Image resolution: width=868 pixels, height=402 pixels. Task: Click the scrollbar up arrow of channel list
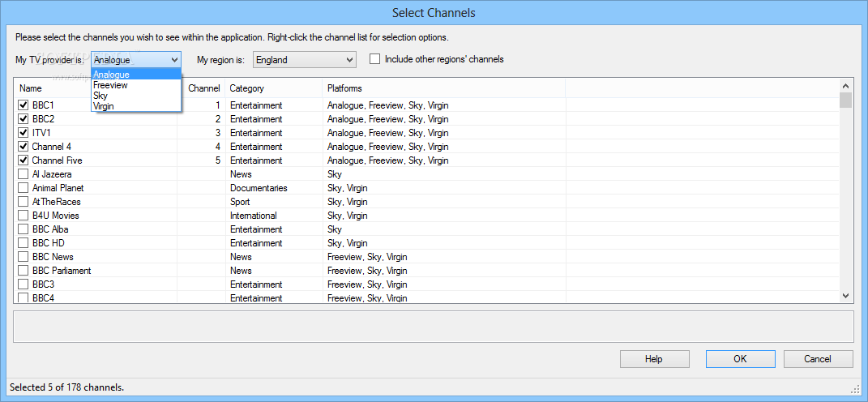tap(845, 85)
